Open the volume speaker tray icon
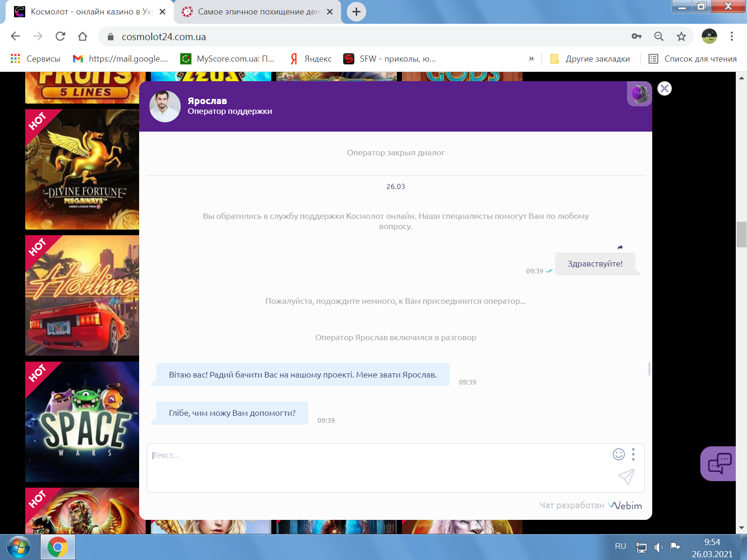The width and height of the screenshot is (747, 560). click(x=659, y=547)
